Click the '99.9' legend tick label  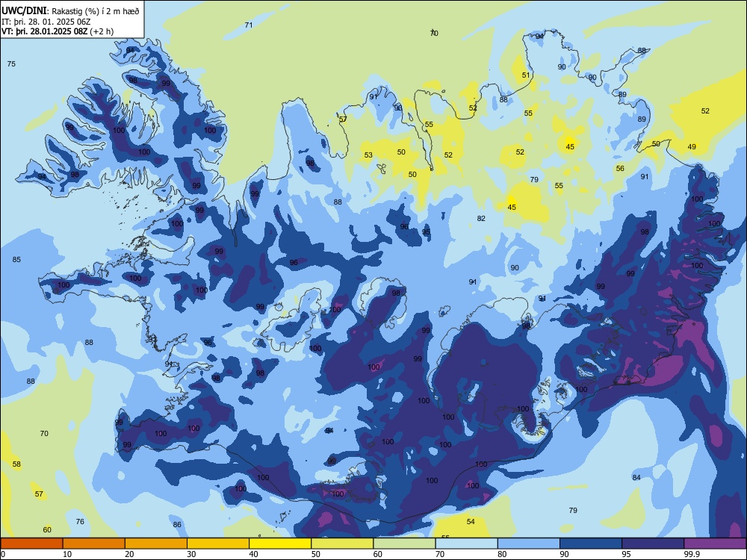[692, 554]
